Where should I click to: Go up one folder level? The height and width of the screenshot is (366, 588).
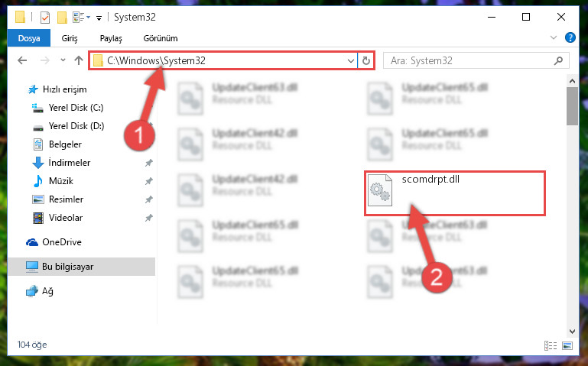79,60
